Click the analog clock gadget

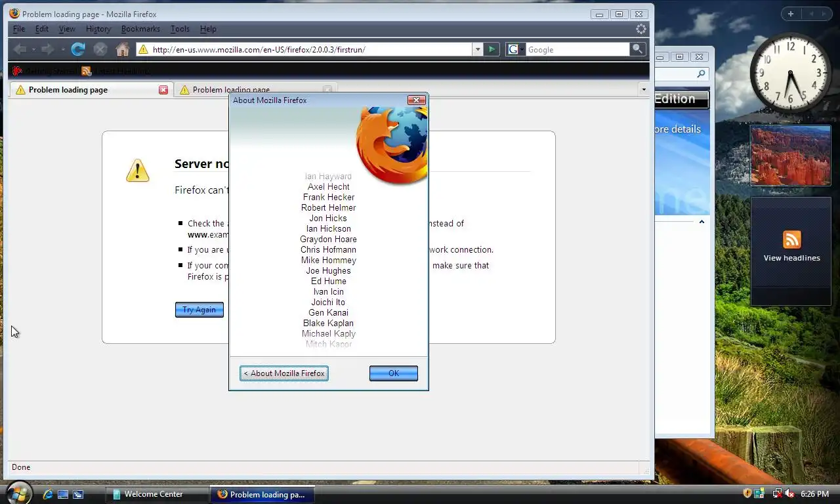[x=790, y=73]
